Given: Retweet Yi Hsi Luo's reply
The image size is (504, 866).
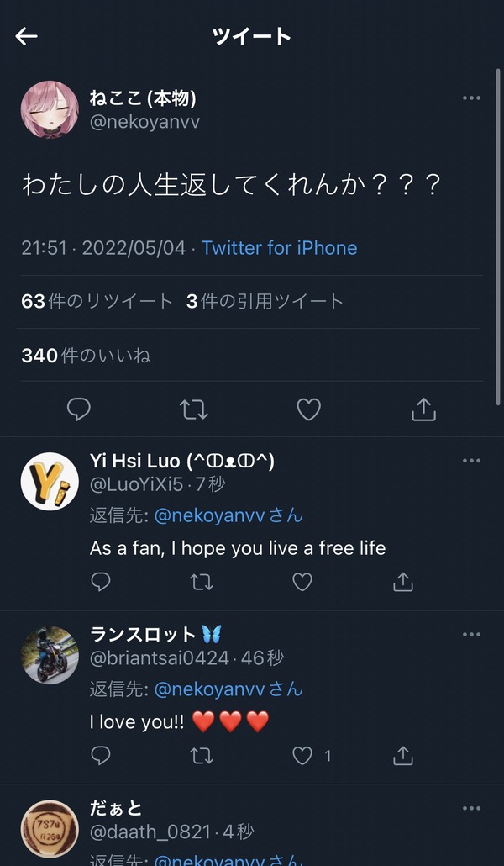Looking at the screenshot, I should (x=202, y=582).
